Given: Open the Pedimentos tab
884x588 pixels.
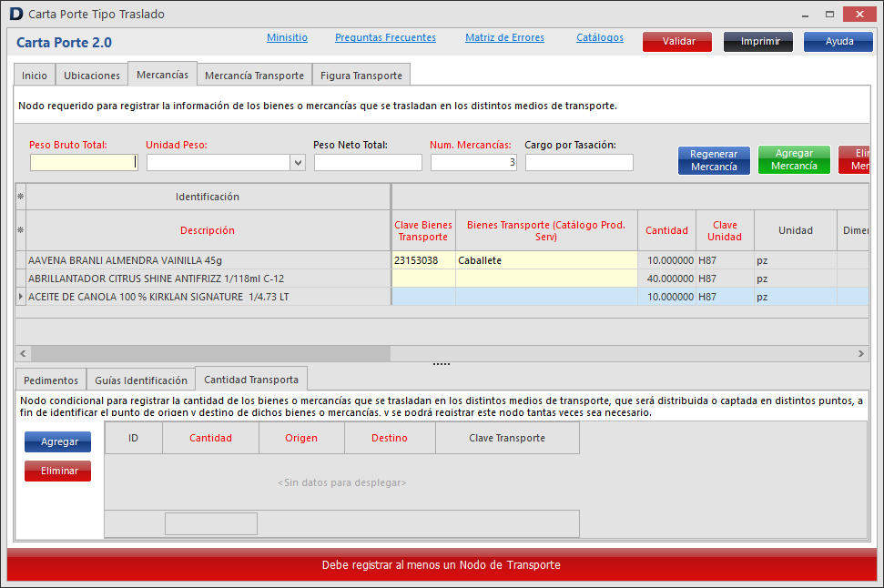Looking at the screenshot, I should coord(51,380).
